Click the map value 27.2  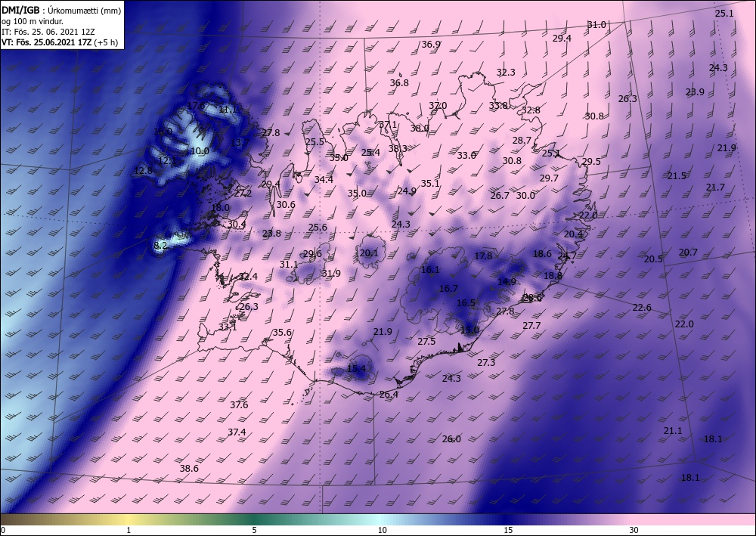point(243,194)
